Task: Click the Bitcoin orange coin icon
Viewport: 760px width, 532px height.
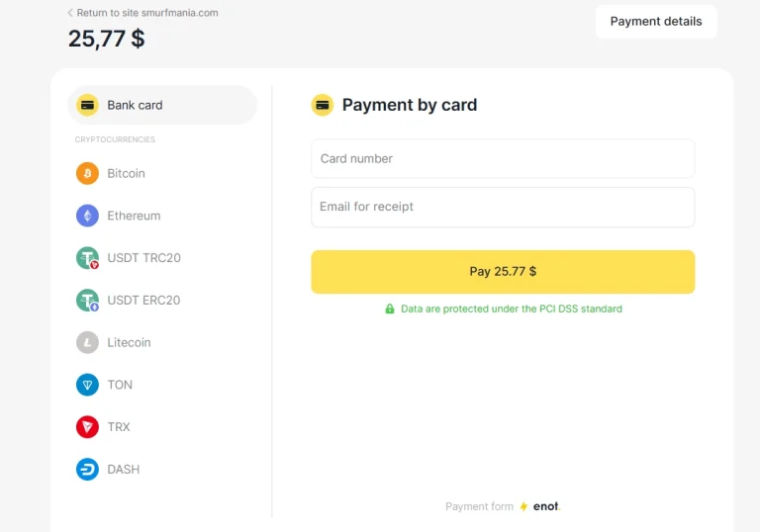Action: pos(87,173)
